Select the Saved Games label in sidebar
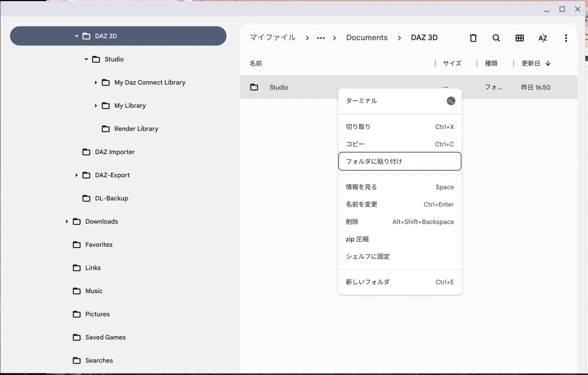Screen dimensions: 588x375 (105, 337)
